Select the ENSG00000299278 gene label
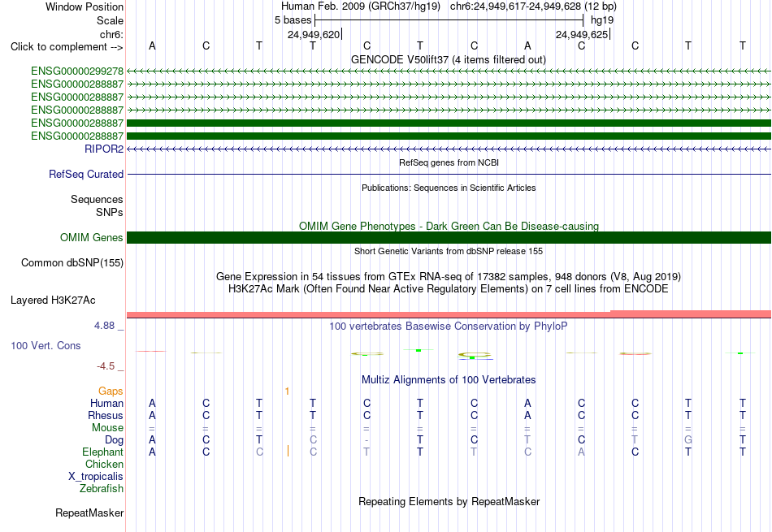 77,71
